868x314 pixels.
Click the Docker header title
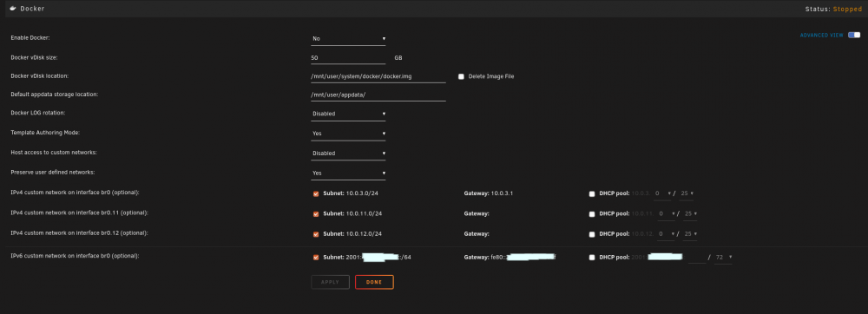(32, 9)
